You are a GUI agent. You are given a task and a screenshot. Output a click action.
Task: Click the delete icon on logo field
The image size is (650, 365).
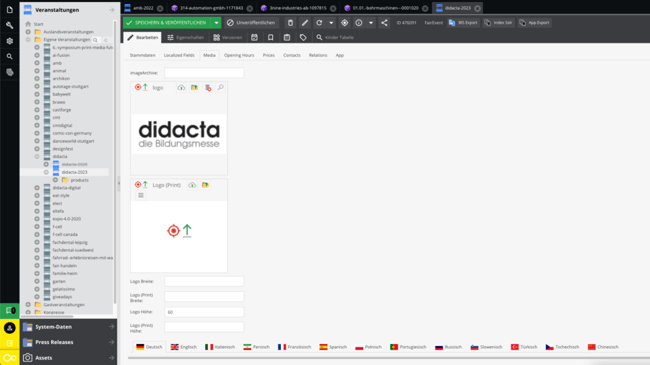(x=208, y=88)
